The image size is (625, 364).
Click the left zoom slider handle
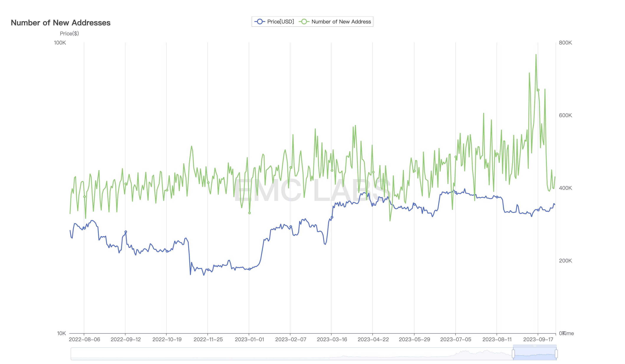point(513,354)
